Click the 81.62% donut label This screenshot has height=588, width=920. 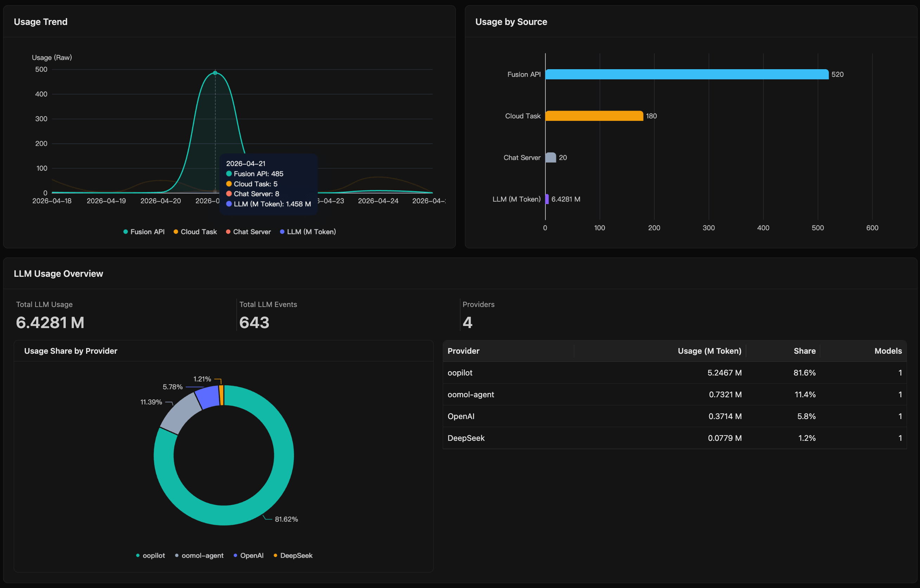286,519
